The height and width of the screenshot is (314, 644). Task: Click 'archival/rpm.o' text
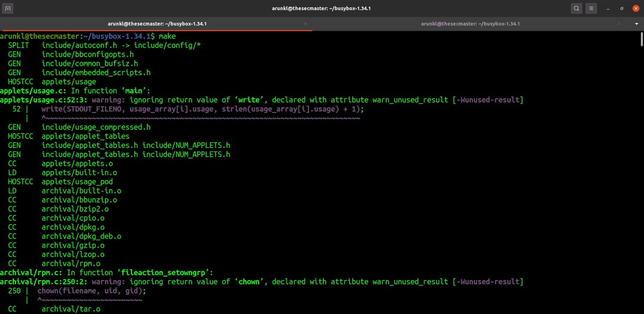point(71,264)
